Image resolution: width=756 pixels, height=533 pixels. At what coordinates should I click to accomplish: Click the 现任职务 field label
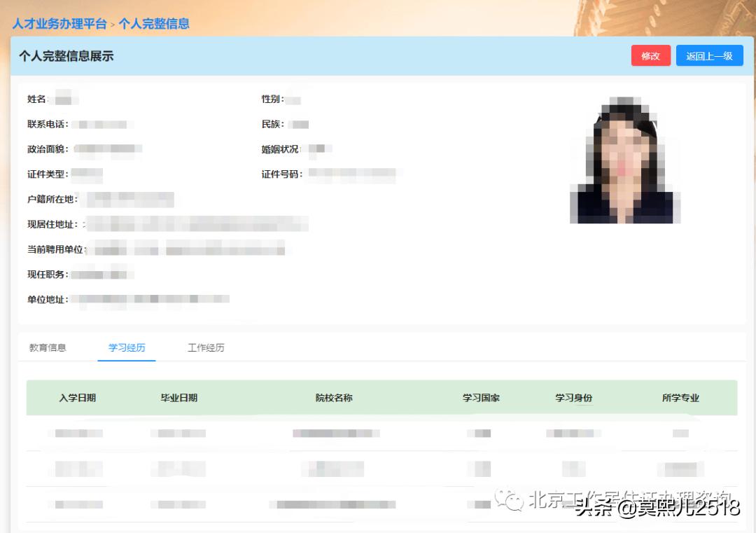coord(48,275)
